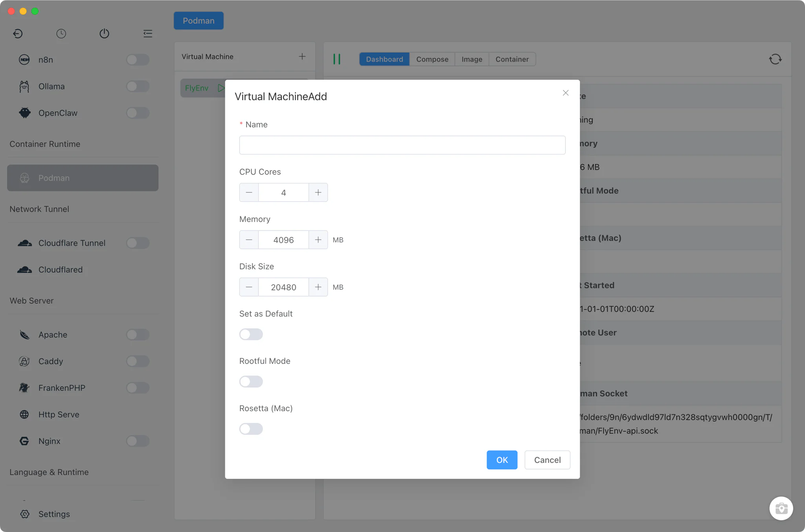The width and height of the screenshot is (805, 532).
Task: Decrease Disk Size with minus button
Action: point(249,287)
